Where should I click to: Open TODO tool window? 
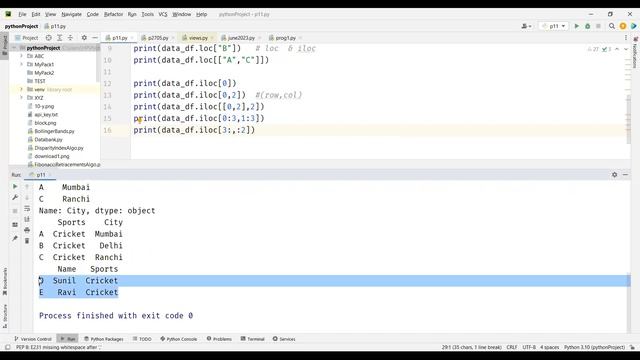pos(142,339)
